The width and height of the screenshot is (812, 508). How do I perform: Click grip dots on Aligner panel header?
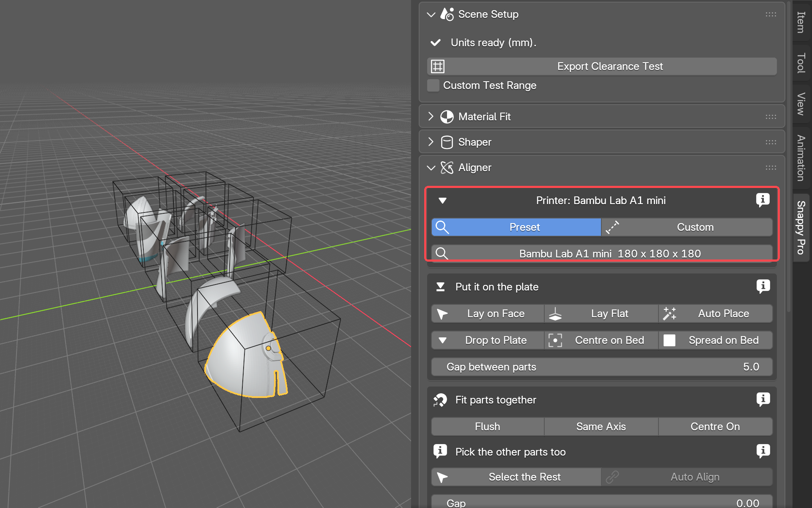click(x=771, y=168)
